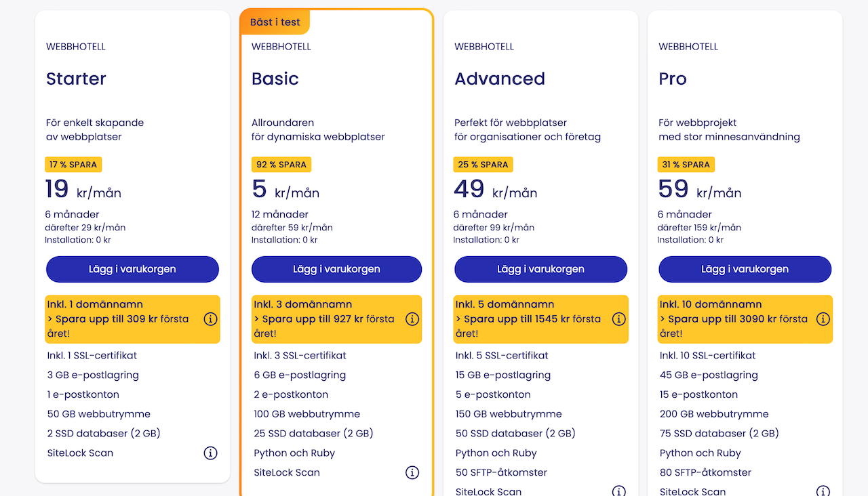Select the Basic plan heading
This screenshot has width=868, height=496.
click(x=275, y=79)
